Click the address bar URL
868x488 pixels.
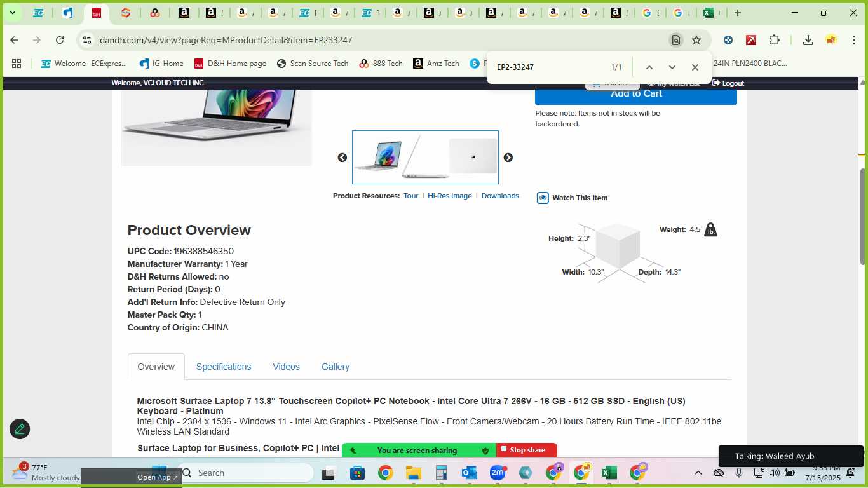click(226, 40)
